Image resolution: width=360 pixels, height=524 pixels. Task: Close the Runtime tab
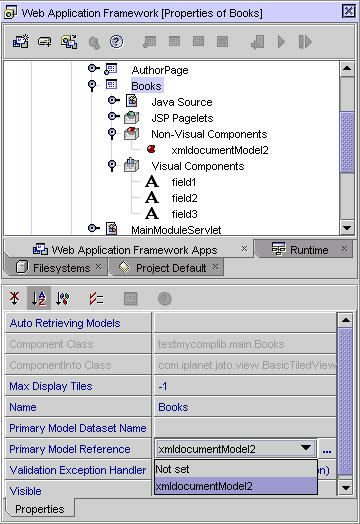click(x=344, y=249)
